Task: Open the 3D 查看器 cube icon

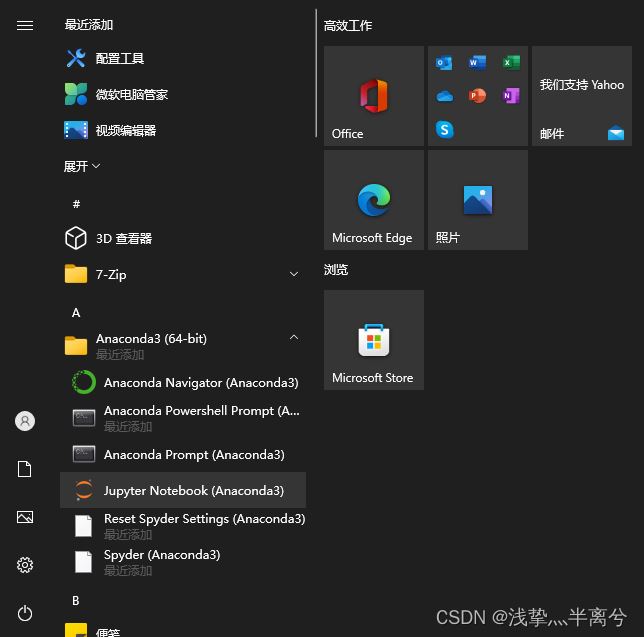Action: tap(76, 238)
